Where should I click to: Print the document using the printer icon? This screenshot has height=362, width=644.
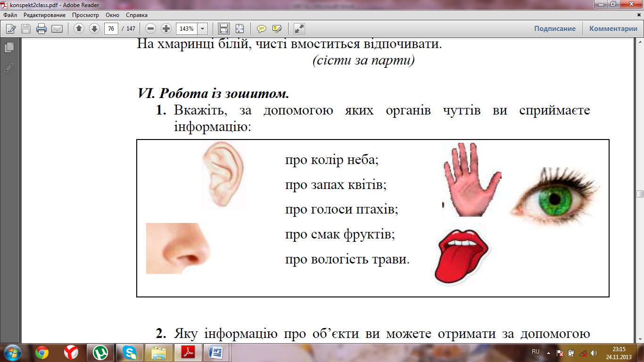pyautogui.click(x=41, y=29)
